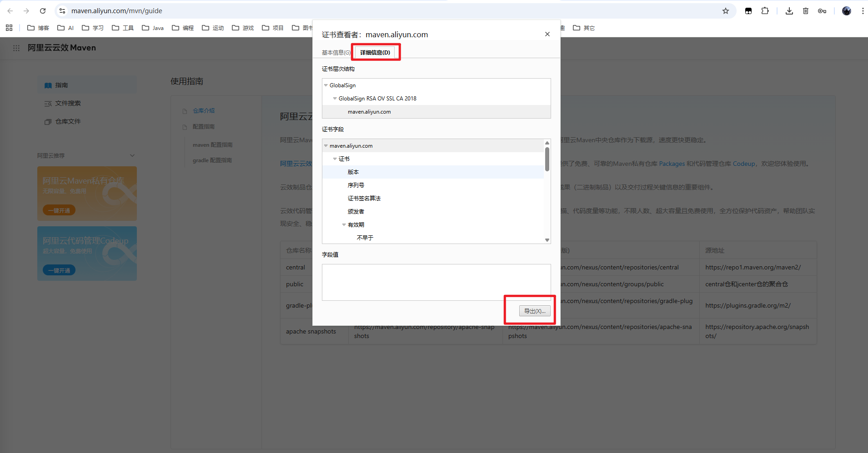Switch to the 基本信息(G) tab
Image resolution: width=868 pixels, height=453 pixels.
pyautogui.click(x=336, y=53)
